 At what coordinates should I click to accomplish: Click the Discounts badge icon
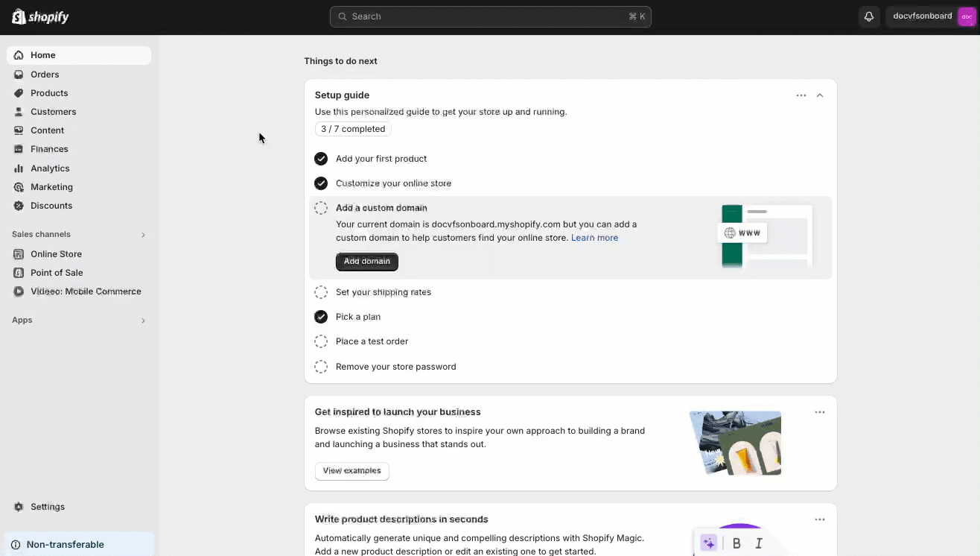click(x=19, y=206)
